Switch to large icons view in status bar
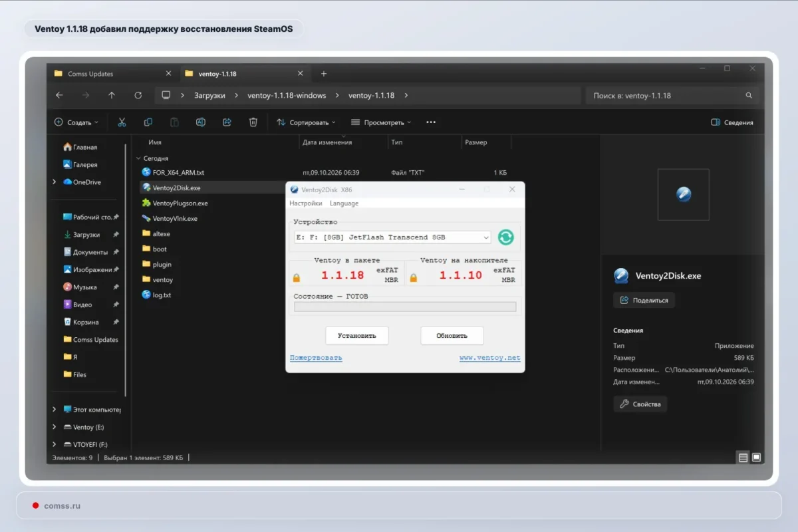Screen dimensions: 798x532 [756, 458]
